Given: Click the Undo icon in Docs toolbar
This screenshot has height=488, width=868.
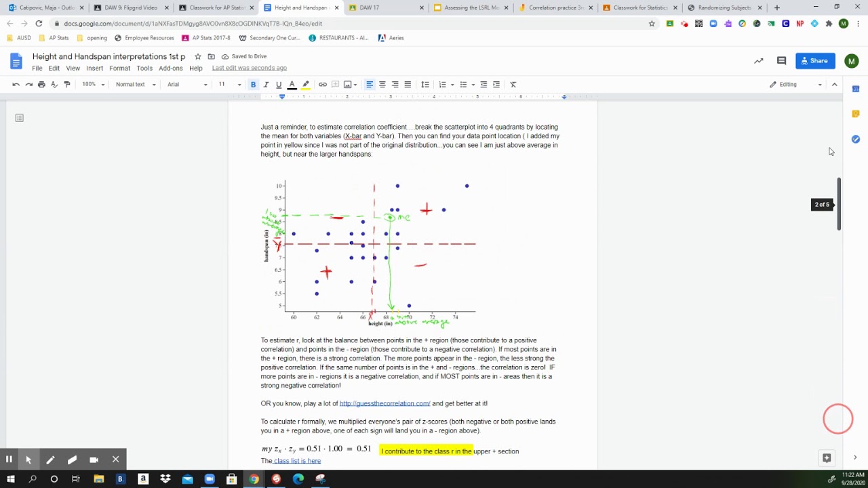Looking at the screenshot, I should point(16,84).
